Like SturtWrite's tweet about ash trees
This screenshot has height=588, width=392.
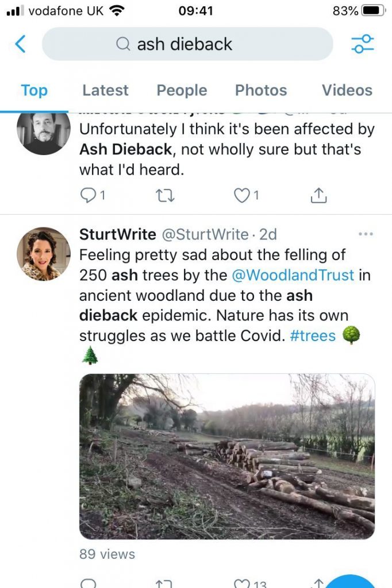242,585
